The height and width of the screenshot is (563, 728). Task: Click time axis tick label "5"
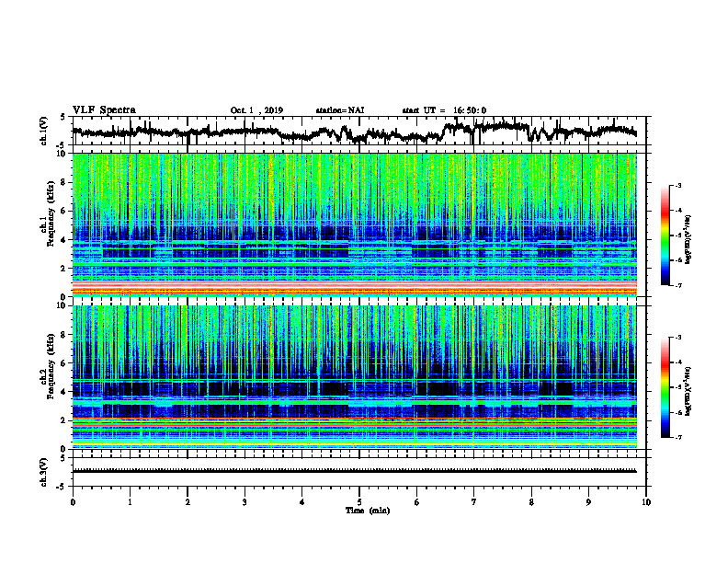click(x=359, y=502)
